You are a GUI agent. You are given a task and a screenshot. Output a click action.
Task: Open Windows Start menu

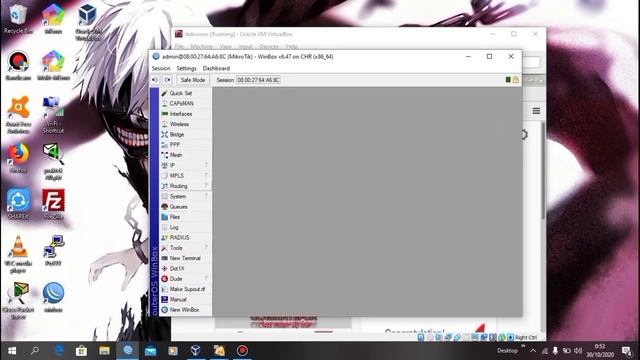[12, 351]
